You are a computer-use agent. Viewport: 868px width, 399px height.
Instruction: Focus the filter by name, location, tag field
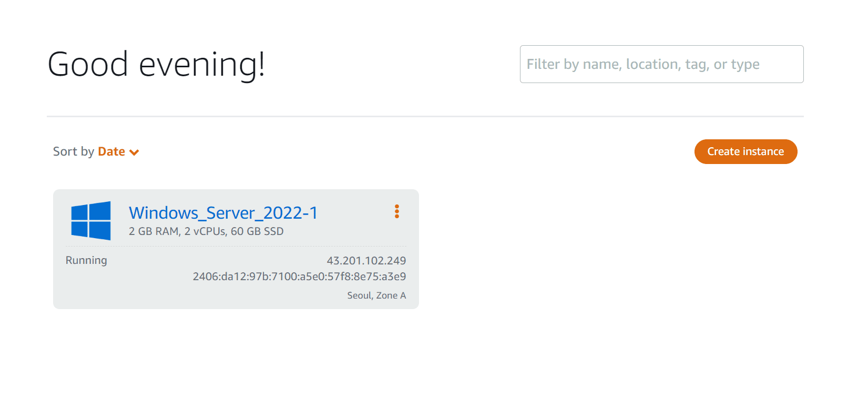(661, 64)
